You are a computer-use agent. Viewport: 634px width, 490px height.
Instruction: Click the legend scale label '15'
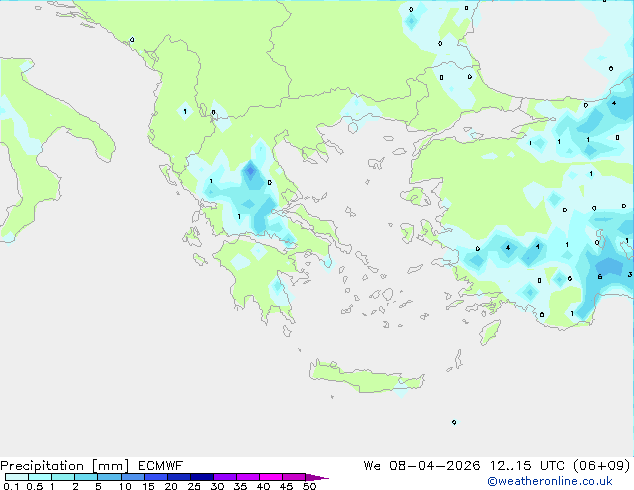pos(148,486)
